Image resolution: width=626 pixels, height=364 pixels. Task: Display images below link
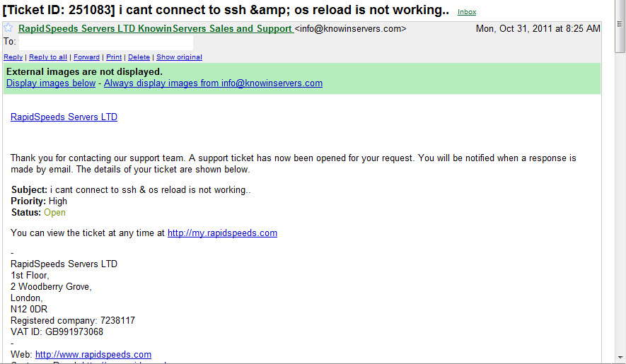tap(51, 83)
